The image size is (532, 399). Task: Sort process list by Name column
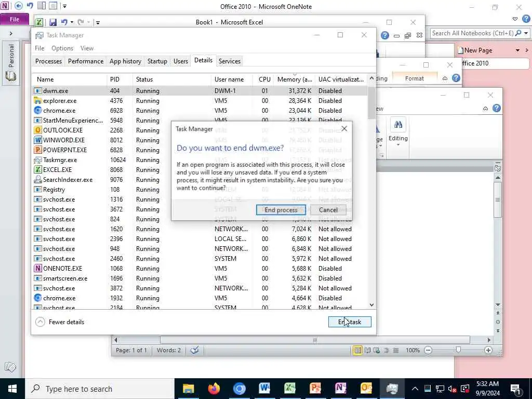(x=69, y=79)
